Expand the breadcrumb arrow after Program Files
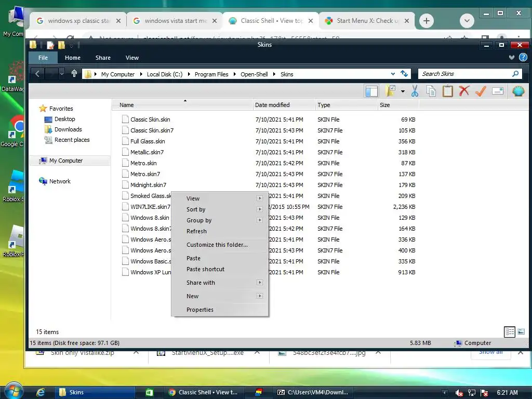Image resolution: width=532 pixels, height=399 pixels. [x=235, y=74]
